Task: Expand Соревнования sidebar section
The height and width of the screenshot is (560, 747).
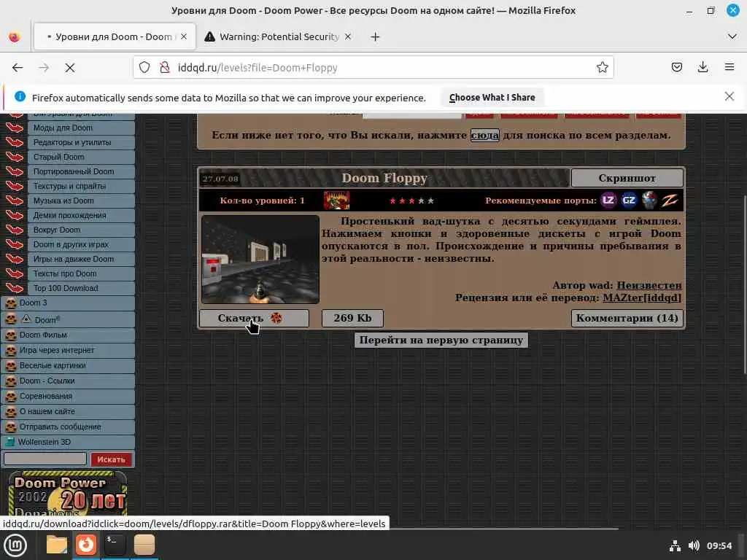Action: pyautogui.click(x=68, y=396)
